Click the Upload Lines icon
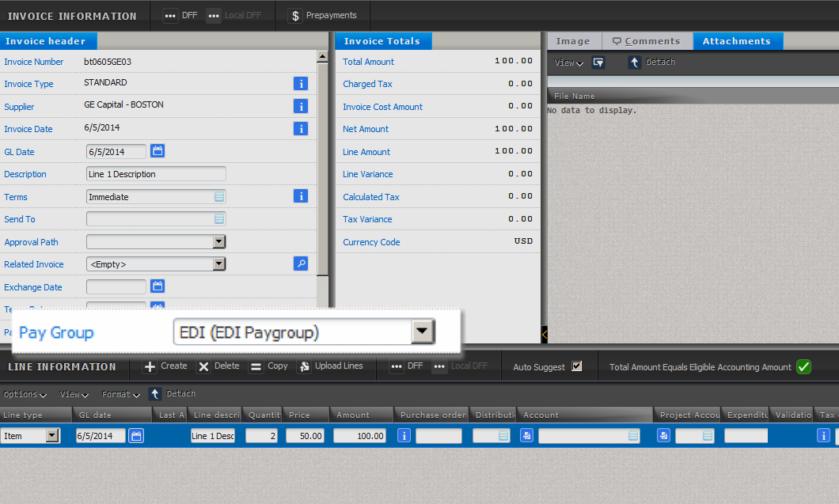 click(304, 366)
